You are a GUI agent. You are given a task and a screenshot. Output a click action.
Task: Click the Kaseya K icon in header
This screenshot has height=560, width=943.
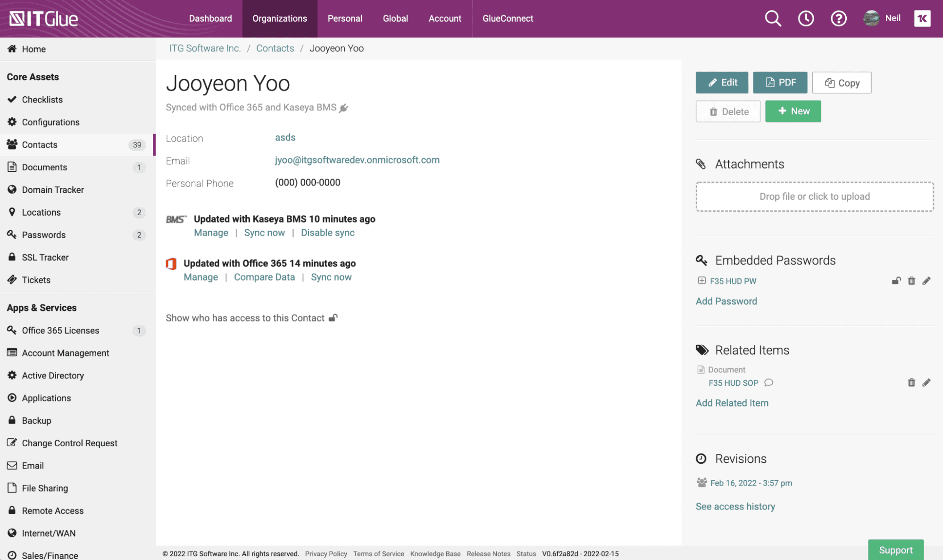(x=922, y=18)
